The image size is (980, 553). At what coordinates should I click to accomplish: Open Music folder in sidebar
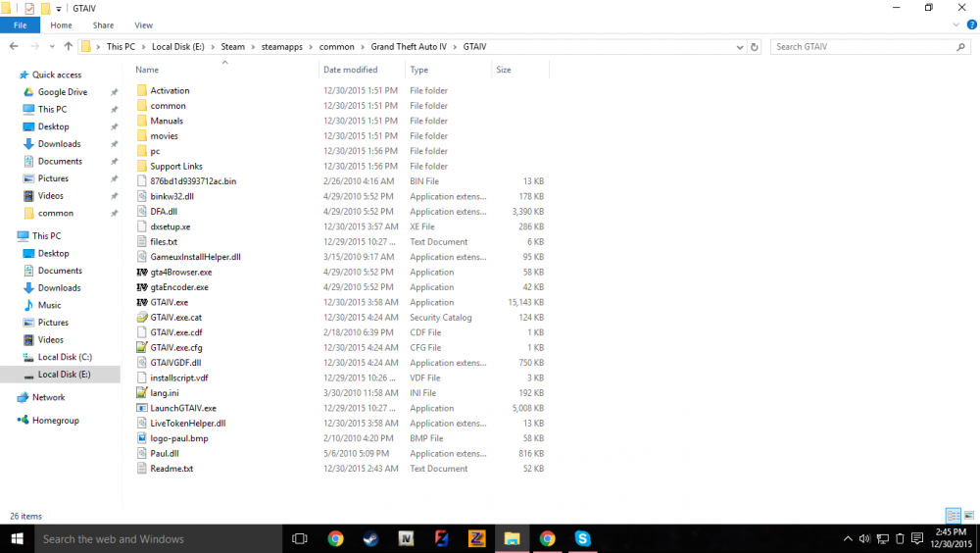click(49, 305)
